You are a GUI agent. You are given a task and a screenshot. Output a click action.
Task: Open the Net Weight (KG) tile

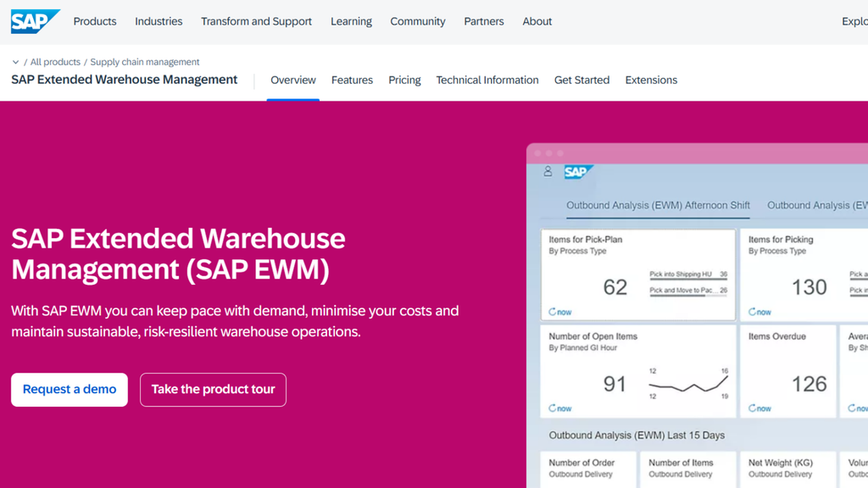pos(787,470)
